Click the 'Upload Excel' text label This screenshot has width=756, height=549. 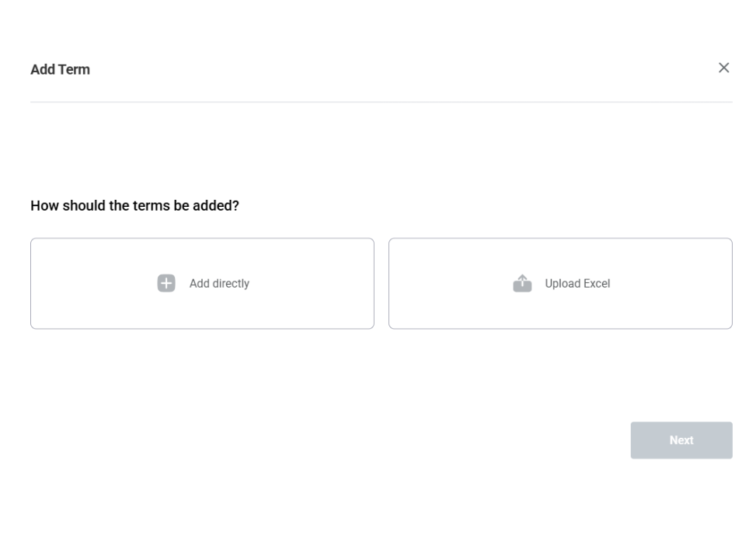(577, 284)
